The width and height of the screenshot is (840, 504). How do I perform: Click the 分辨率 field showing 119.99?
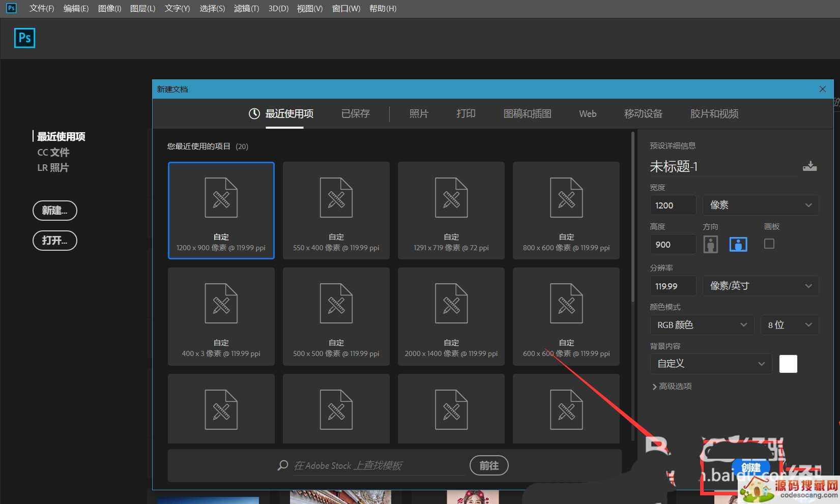673,286
